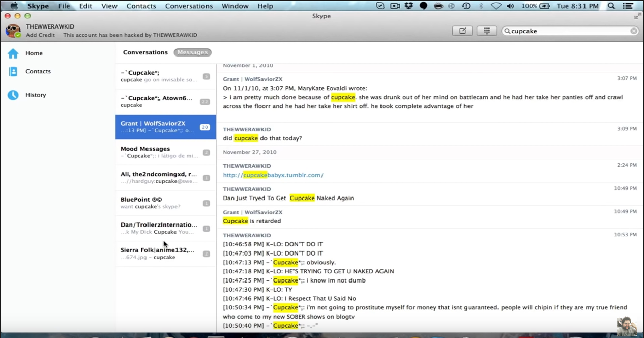The height and width of the screenshot is (338, 644).
Task: Open the Edit menu
Action: coord(86,6)
